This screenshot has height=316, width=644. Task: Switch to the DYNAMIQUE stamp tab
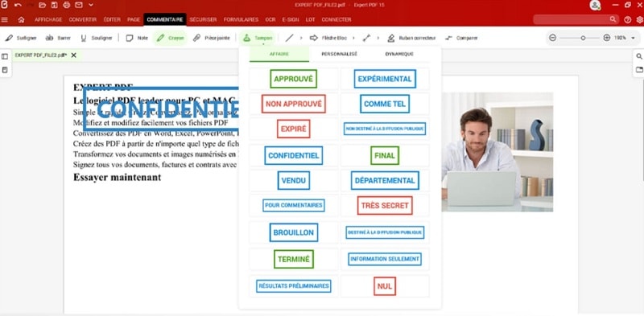coord(399,54)
